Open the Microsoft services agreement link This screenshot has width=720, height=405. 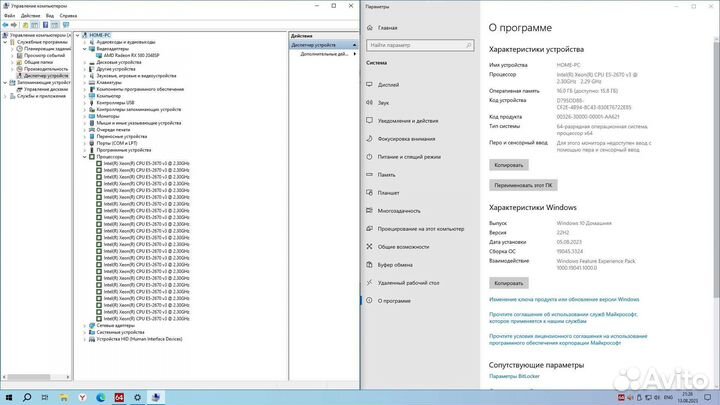tap(563, 318)
